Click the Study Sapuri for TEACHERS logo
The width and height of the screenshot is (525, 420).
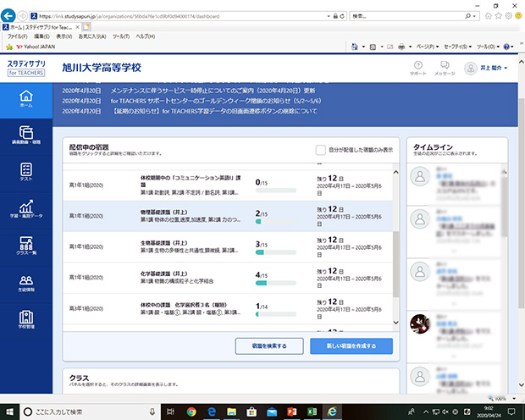pyautogui.click(x=26, y=68)
